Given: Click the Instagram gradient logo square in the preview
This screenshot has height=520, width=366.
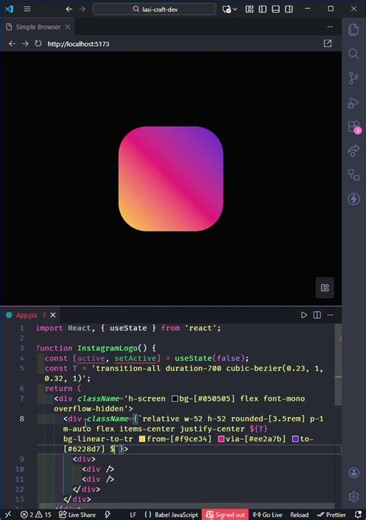Looking at the screenshot, I should click(171, 179).
